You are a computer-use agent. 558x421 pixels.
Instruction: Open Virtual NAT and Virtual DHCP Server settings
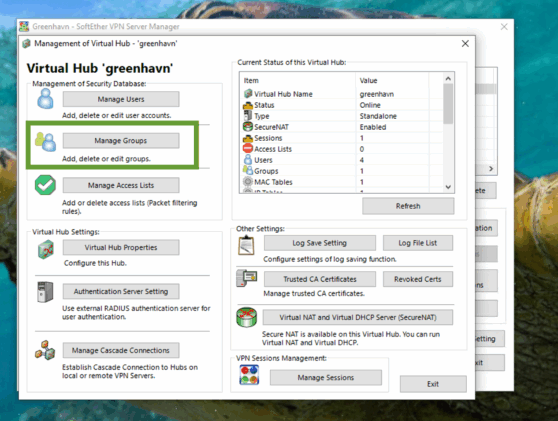358,317
